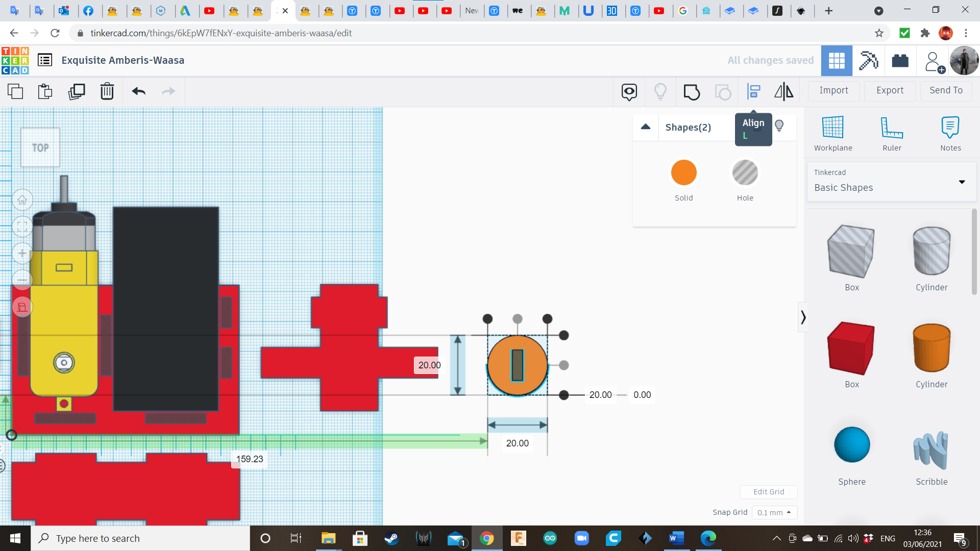Open the Basic Shapes category dropdown

(962, 182)
